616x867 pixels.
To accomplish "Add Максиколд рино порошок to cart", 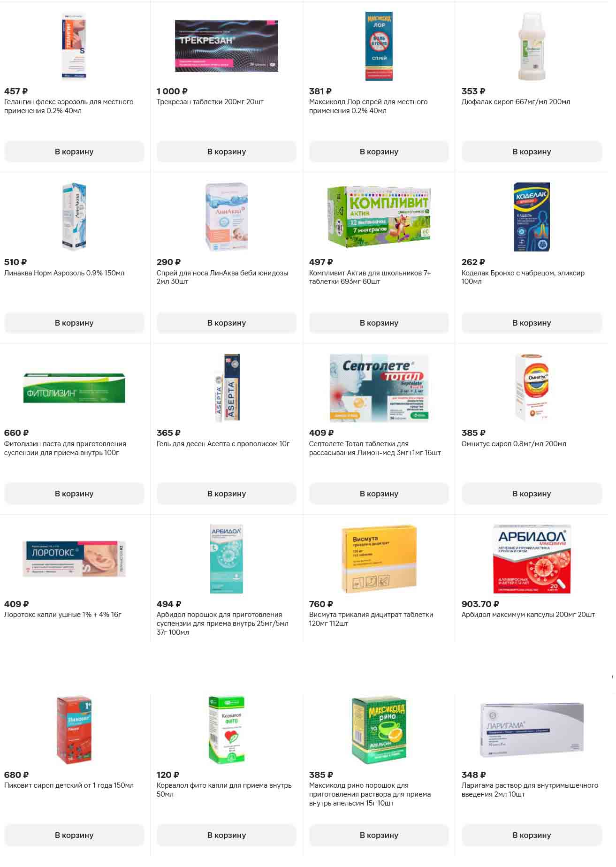I will pyautogui.click(x=379, y=835).
